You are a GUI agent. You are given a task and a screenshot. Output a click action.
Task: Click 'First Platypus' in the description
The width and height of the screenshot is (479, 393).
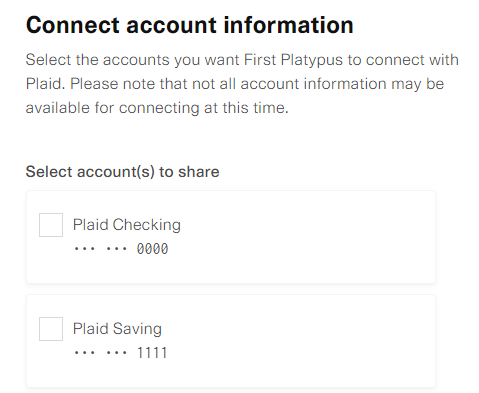[293, 60]
